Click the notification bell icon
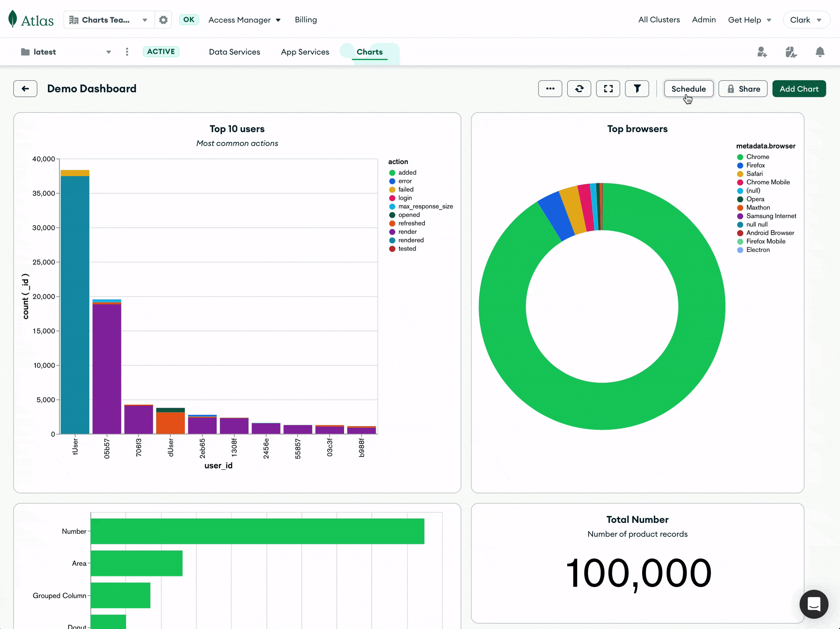The width and height of the screenshot is (840, 629). 820,52
